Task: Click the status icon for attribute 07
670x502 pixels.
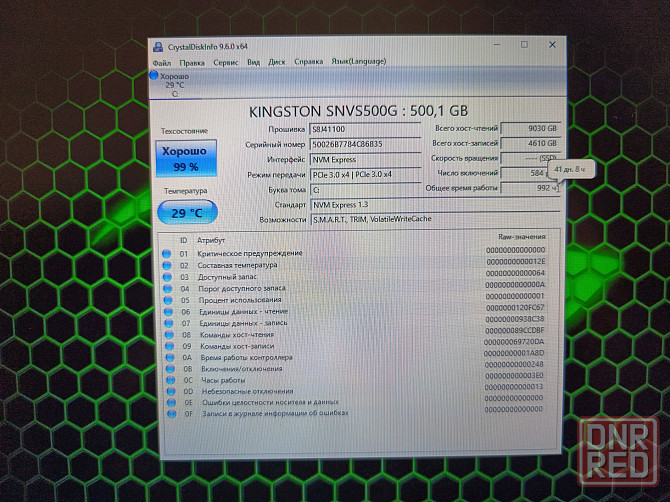Action: (169, 323)
